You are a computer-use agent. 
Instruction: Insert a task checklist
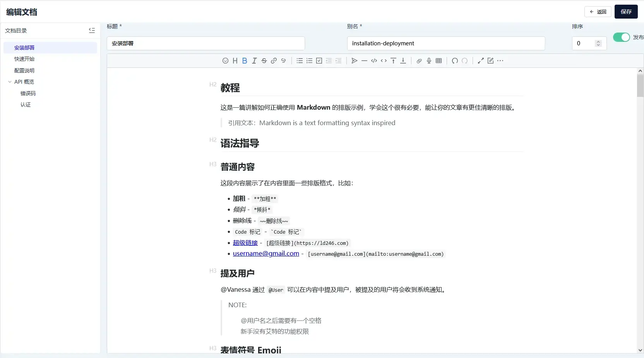click(x=319, y=60)
